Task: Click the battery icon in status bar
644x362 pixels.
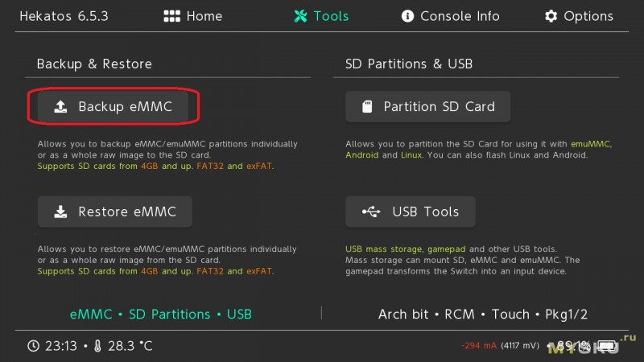Action: 608,346
